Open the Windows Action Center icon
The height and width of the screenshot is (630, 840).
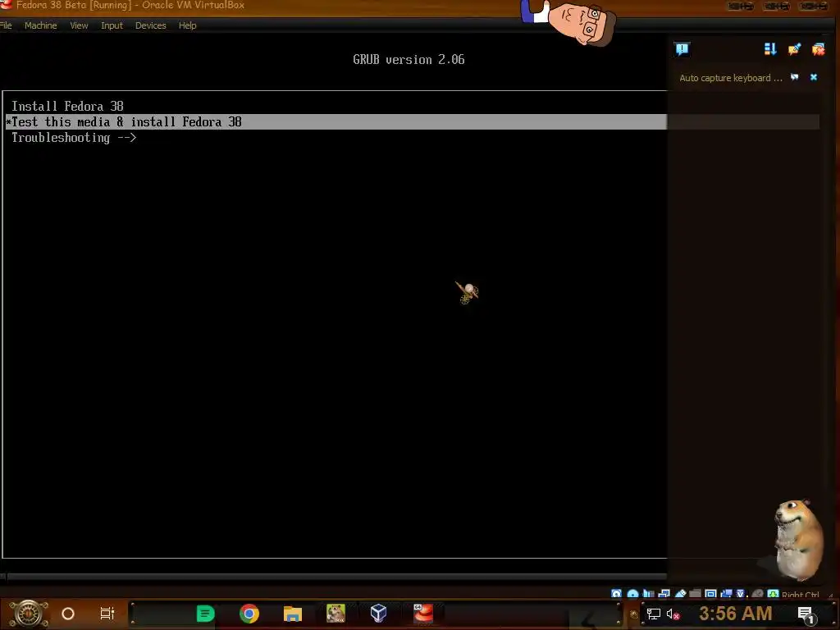click(x=806, y=614)
